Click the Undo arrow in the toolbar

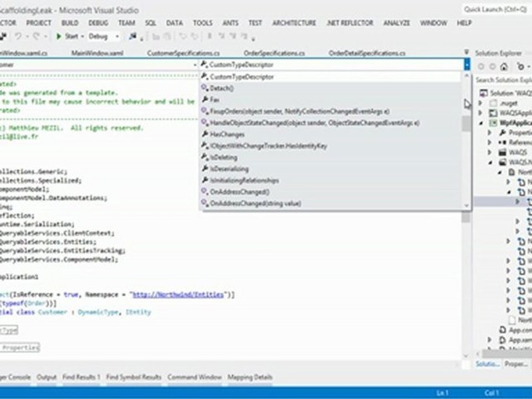click(x=18, y=37)
